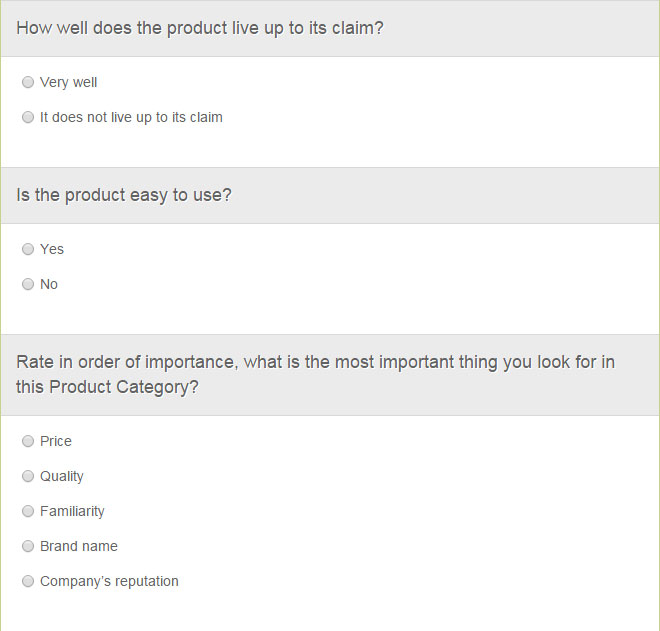Image resolution: width=660 pixels, height=631 pixels.
Task: Choose the 'Company's reputation' radio button
Action: (28, 581)
